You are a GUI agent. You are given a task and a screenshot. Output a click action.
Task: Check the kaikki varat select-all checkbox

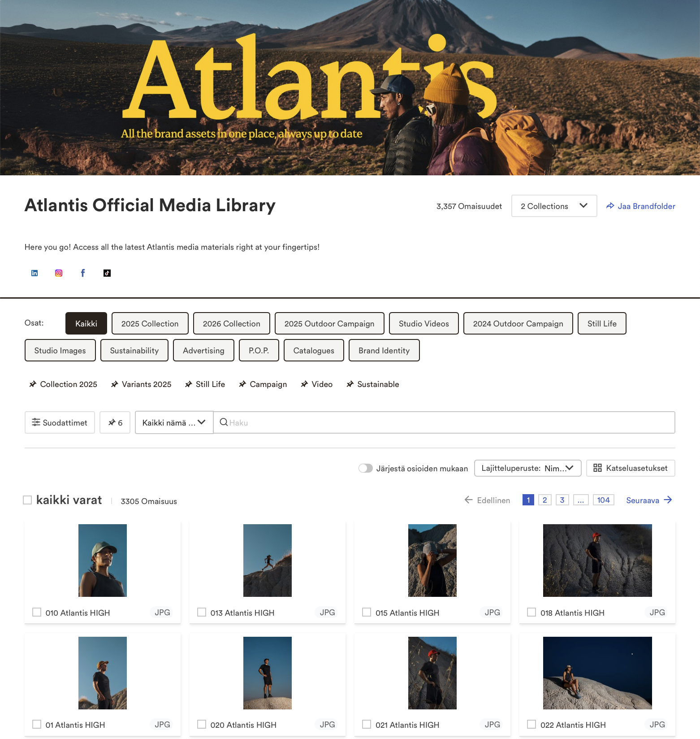click(x=27, y=500)
